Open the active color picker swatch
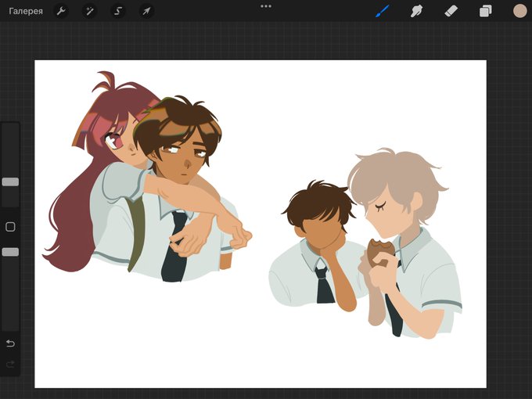This screenshot has height=399, width=532. (x=519, y=11)
